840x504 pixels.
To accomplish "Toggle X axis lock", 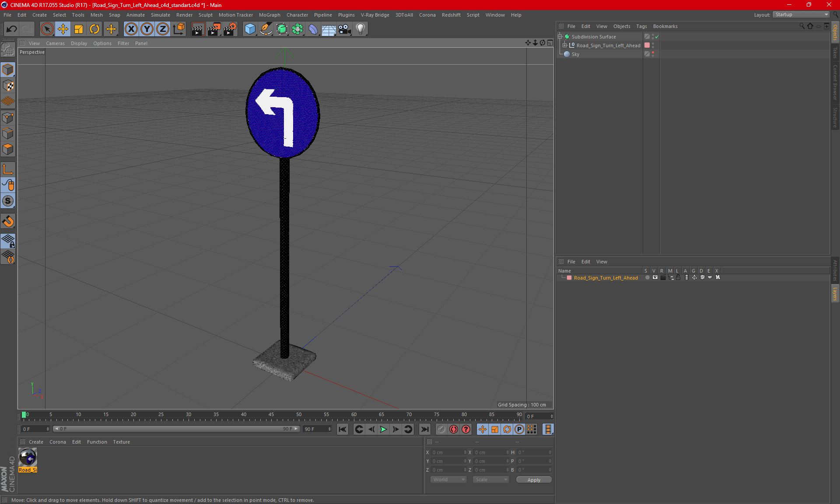I will tap(131, 29).
